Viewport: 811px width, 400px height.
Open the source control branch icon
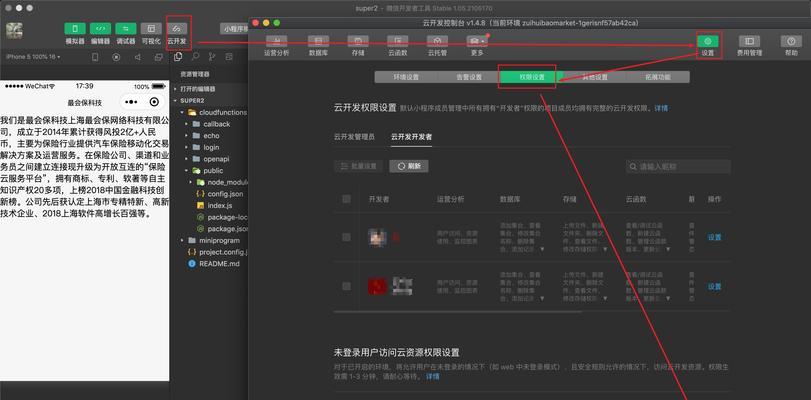coord(212,56)
